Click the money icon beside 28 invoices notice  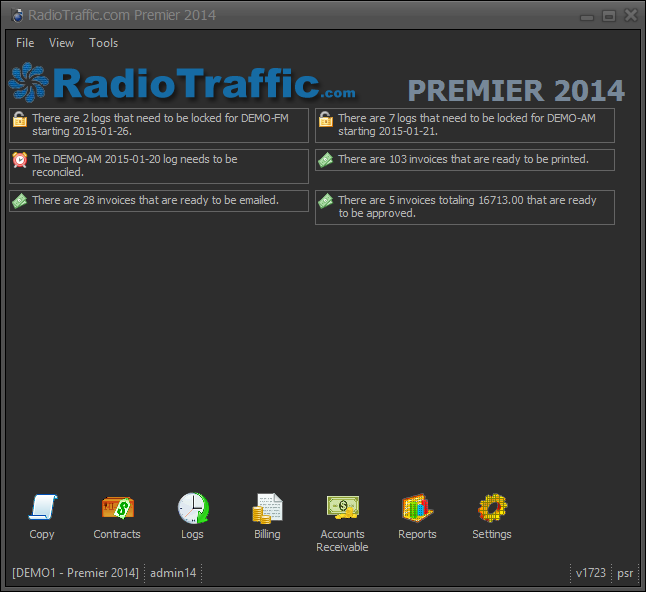19,201
